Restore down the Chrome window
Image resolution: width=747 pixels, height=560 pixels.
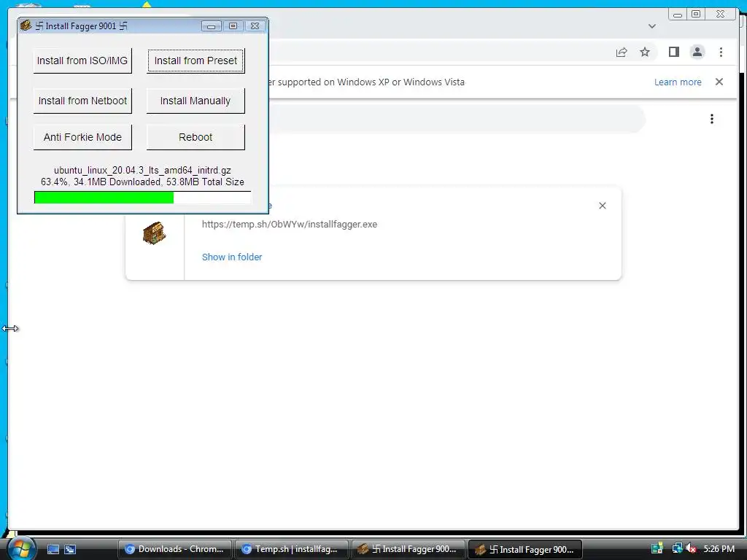click(x=696, y=15)
